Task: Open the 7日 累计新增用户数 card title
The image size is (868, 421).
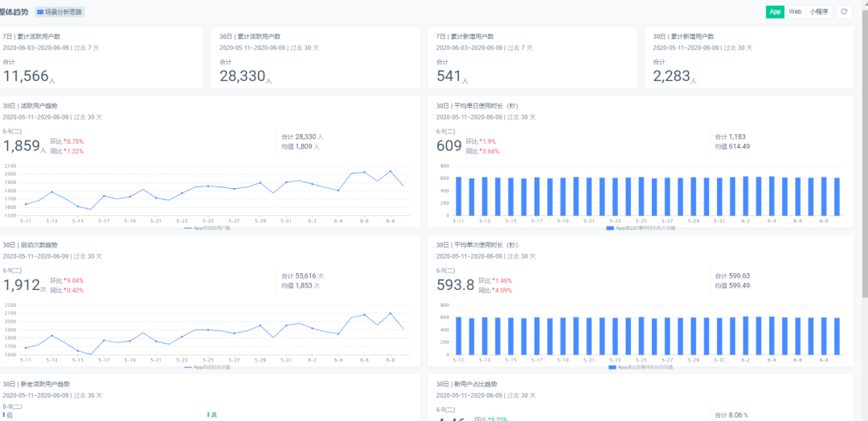Action: (x=465, y=36)
